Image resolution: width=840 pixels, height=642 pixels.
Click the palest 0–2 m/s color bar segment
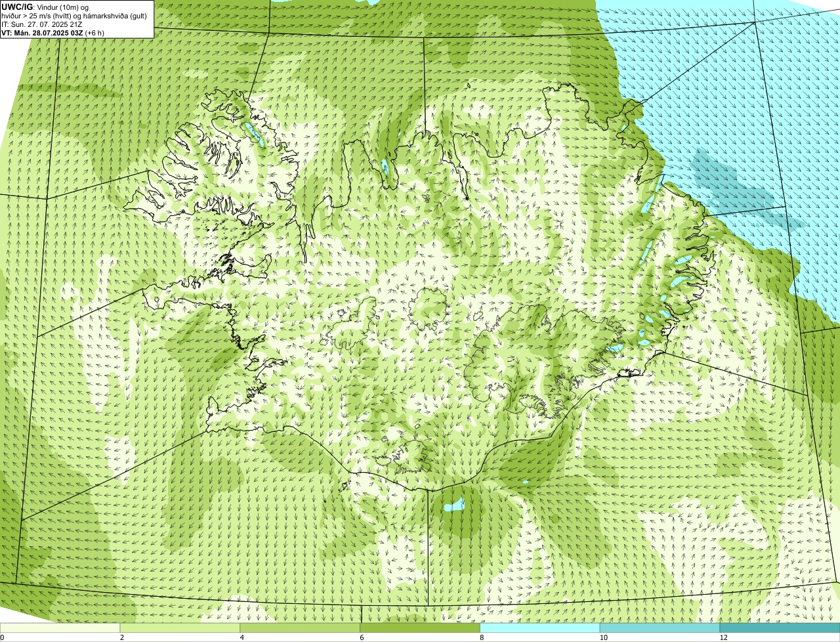60,628
